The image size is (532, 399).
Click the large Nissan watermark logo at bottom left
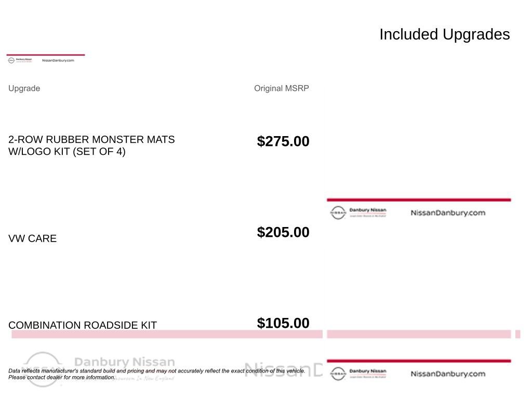[x=42, y=369]
